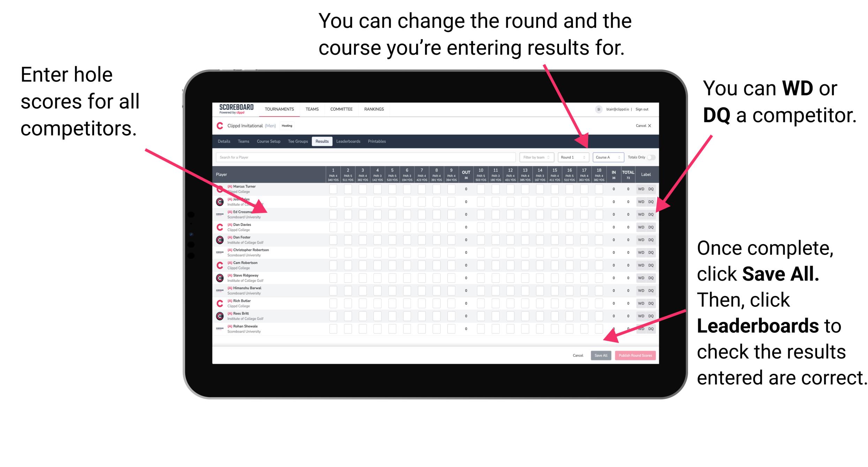Click WD icon for Cam Robertson
868x467 pixels.
640,265
